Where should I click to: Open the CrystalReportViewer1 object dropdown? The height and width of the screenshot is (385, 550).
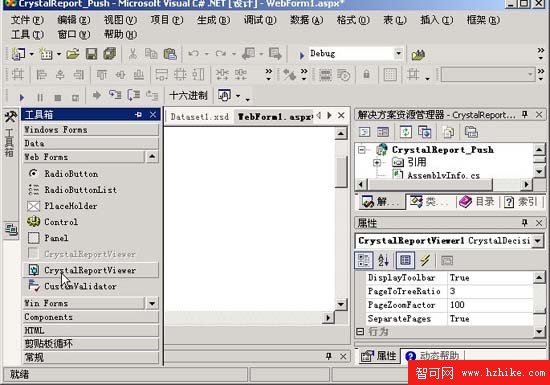[537, 241]
